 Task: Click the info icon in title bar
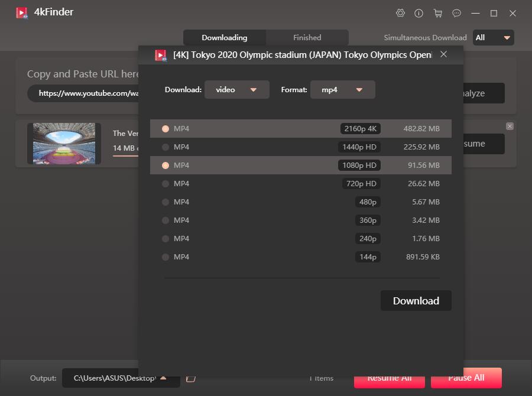coord(419,13)
